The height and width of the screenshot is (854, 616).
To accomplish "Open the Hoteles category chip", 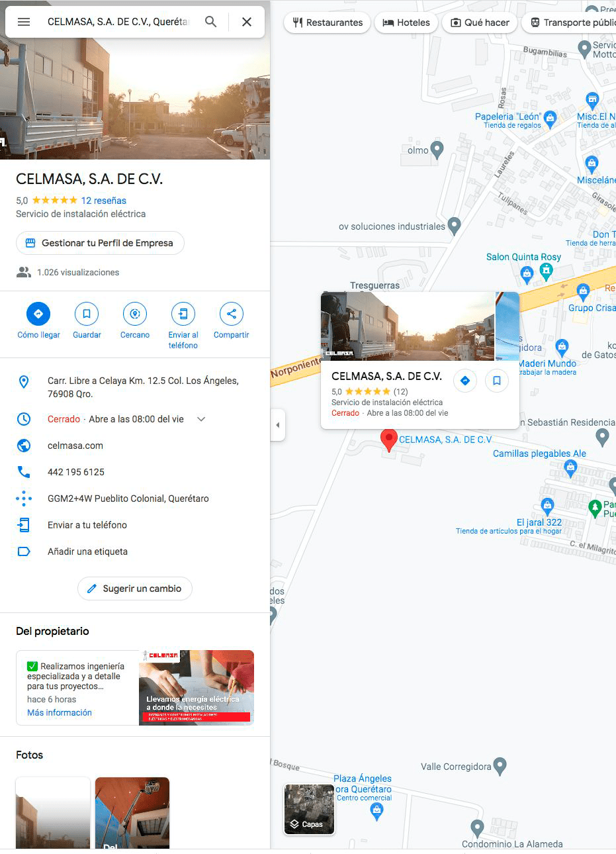I will (406, 23).
